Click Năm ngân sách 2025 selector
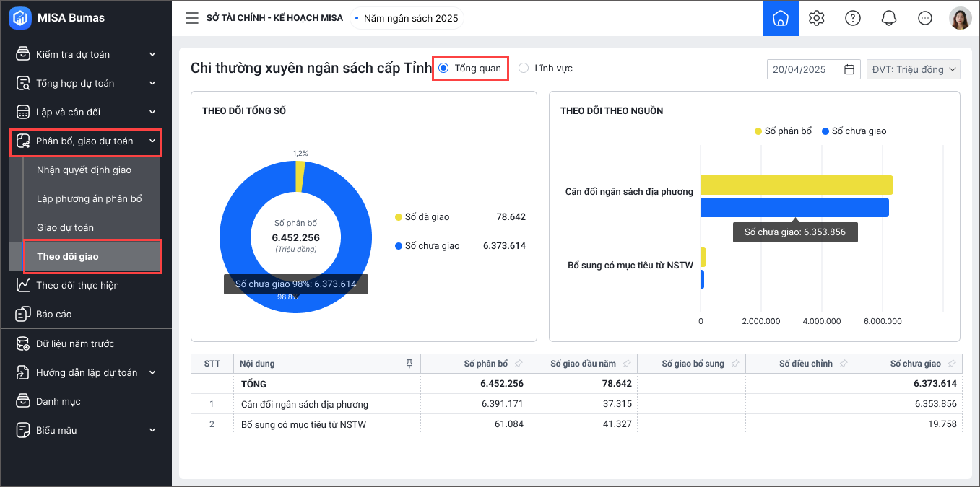Screen dimensions: 980x487 [x=407, y=18]
